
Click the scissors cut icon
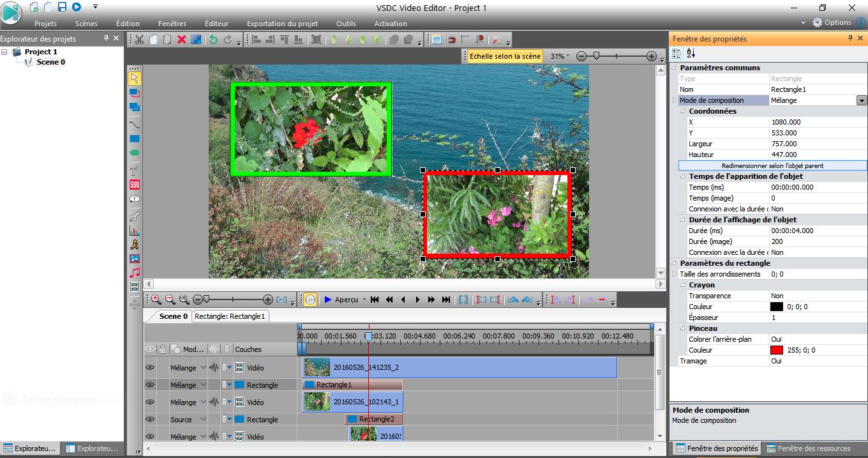tap(139, 40)
